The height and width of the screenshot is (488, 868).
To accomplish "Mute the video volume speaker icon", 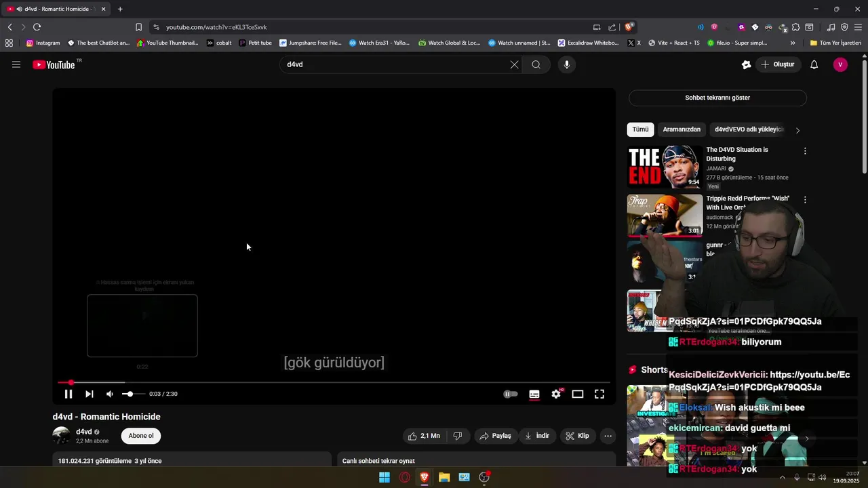I will 109,394.
